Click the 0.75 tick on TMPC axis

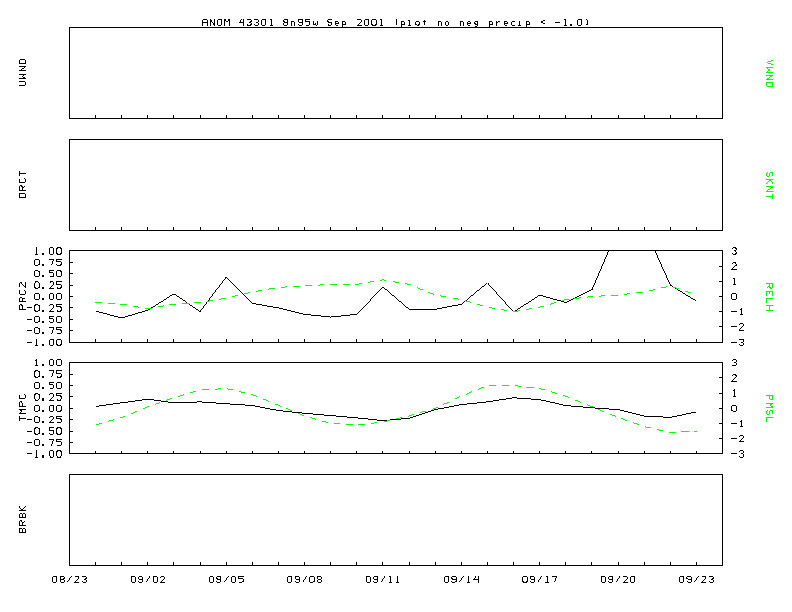tap(48, 374)
